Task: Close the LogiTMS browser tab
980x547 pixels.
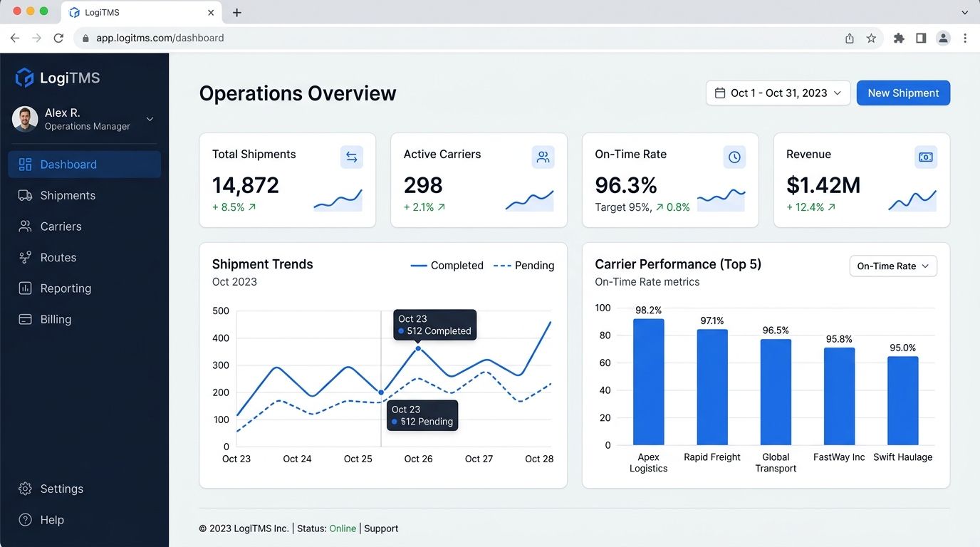Action: [211, 13]
